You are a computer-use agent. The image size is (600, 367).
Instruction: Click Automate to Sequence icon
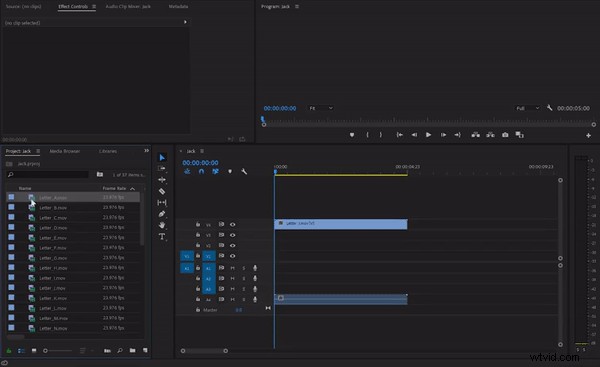(x=107, y=351)
